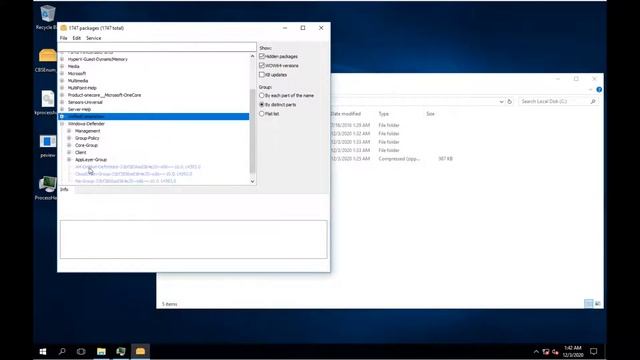Image resolution: width=640 pixels, height=360 pixels.
Task: Group by each part of the name
Action: tap(262, 96)
